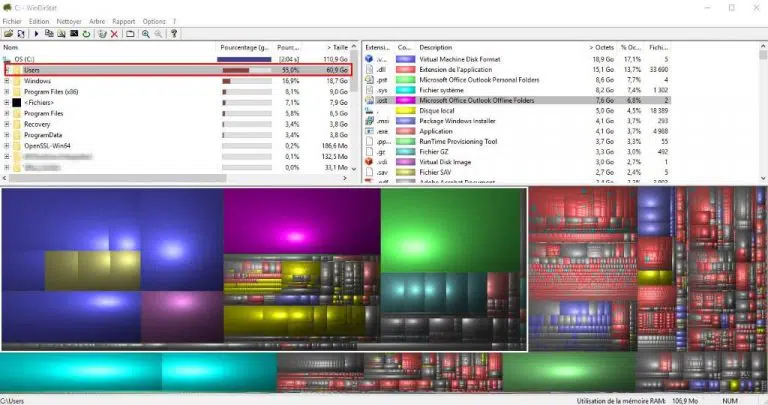Image resolution: width=768 pixels, height=405 pixels.
Task: Click the green Refresh Selected icon
Action: tap(86, 34)
